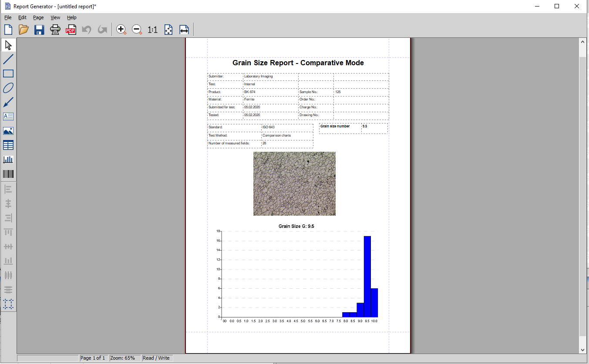Image resolution: width=589 pixels, height=364 pixels.
Task: Export the report to PDF
Action: click(71, 30)
